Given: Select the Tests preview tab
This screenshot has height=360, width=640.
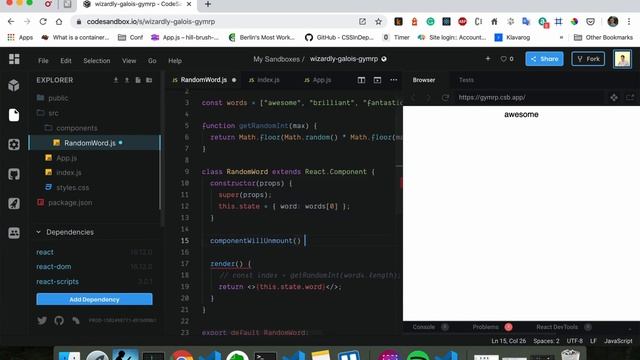Looking at the screenshot, I should click(x=466, y=80).
